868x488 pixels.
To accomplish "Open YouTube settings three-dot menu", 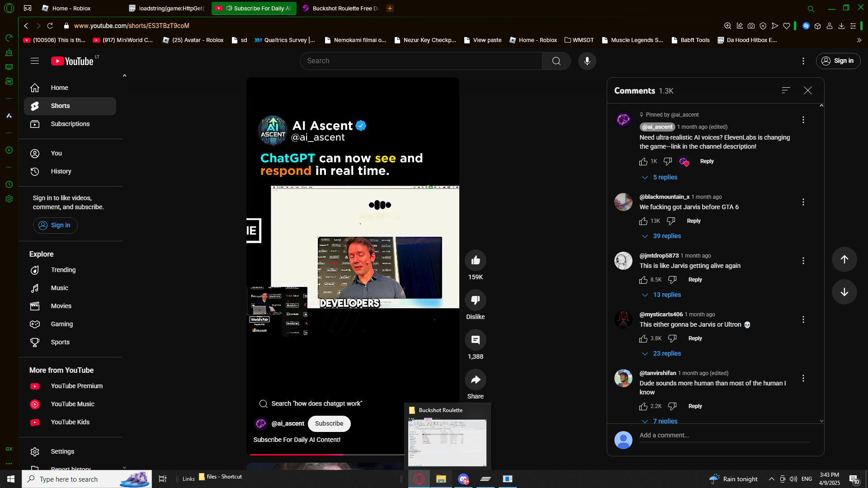I will coord(803,61).
